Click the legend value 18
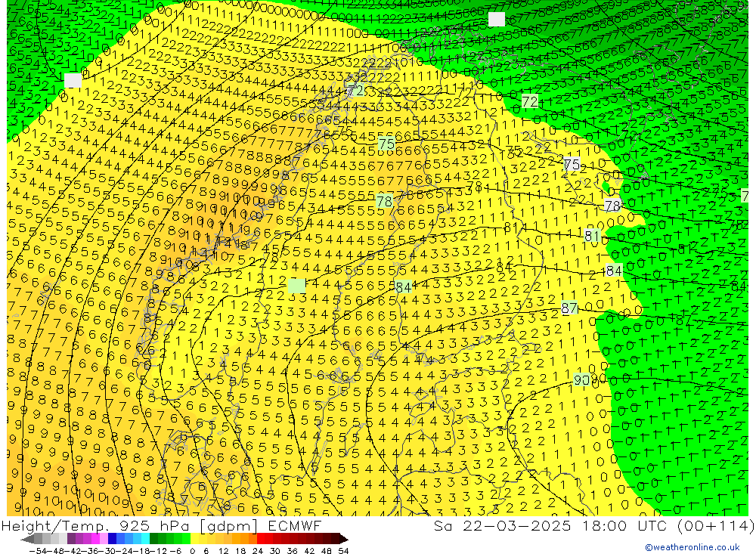 [x=240, y=551]
